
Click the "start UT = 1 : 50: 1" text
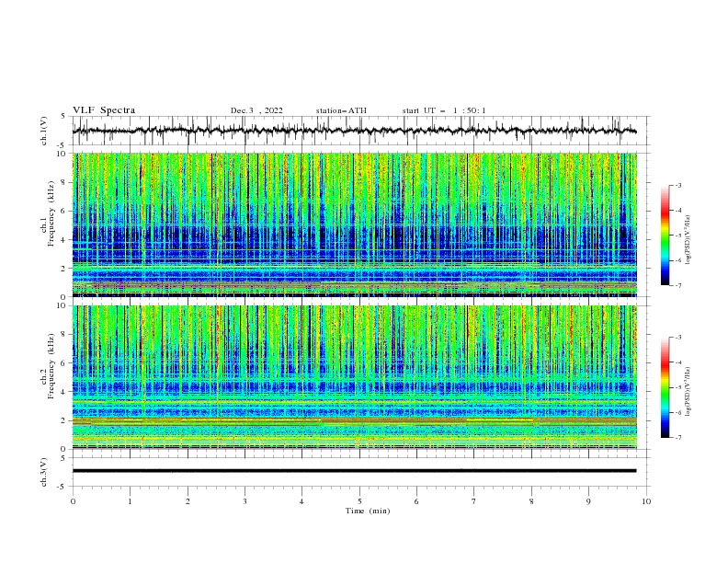(x=444, y=110)
